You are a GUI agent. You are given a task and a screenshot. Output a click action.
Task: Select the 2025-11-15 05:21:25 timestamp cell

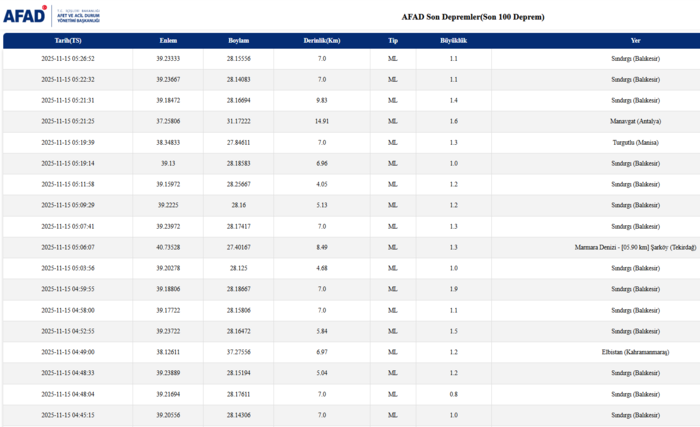[x=68, y=121]
